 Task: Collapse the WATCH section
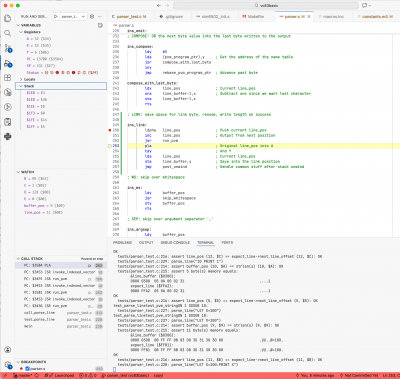18,172
